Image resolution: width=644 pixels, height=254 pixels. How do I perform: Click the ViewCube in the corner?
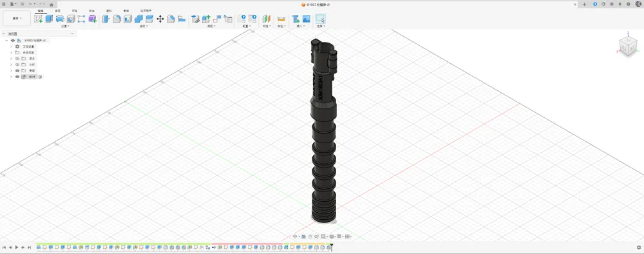[628, 45]
